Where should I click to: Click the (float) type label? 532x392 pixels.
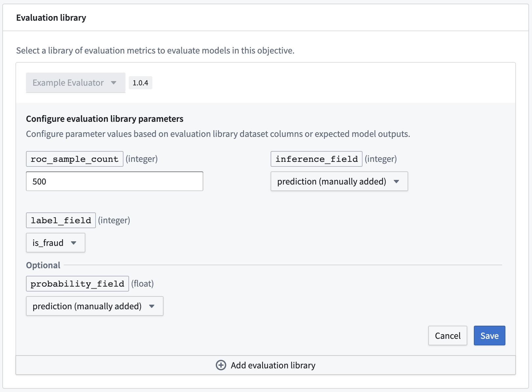143,284
